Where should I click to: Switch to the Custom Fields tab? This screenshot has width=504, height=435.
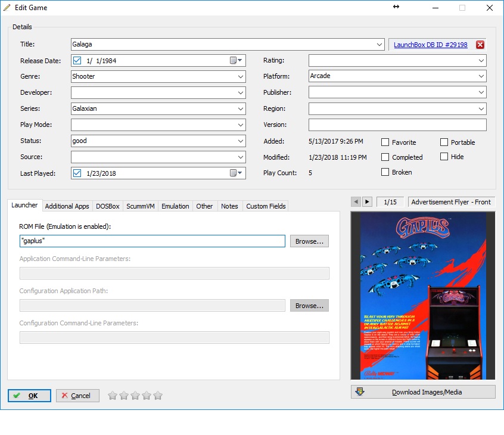tap(266, 206)
